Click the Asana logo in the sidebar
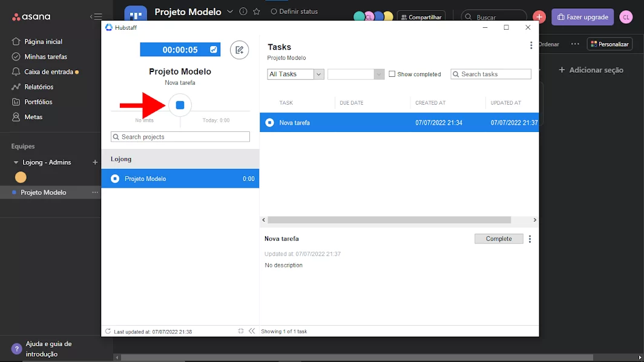 31,17
